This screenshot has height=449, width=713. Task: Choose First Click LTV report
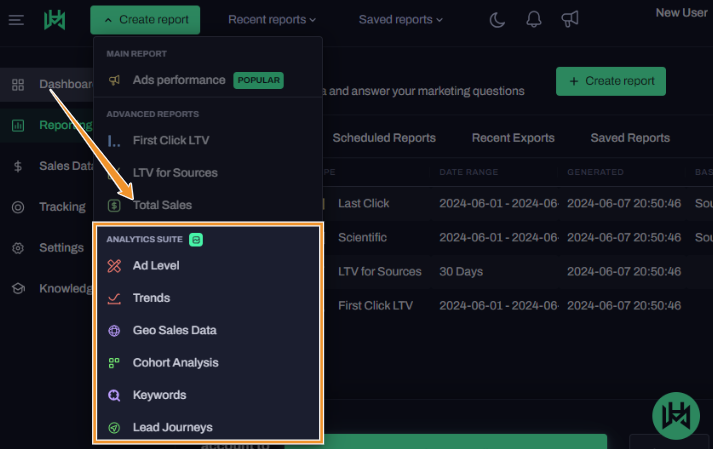pos(170,141)
